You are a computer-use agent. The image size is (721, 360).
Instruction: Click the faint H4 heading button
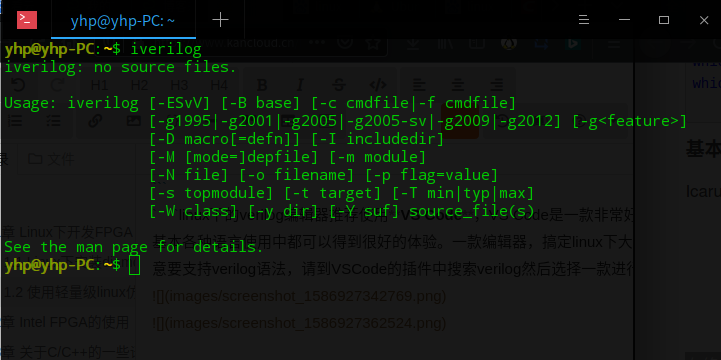(x=219, y=85)
